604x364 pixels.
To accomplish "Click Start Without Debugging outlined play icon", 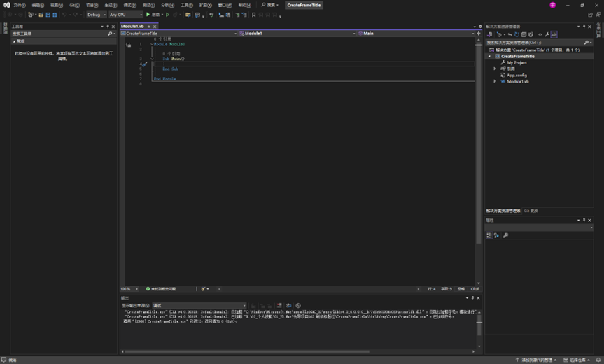I will [x=167, y=15].
